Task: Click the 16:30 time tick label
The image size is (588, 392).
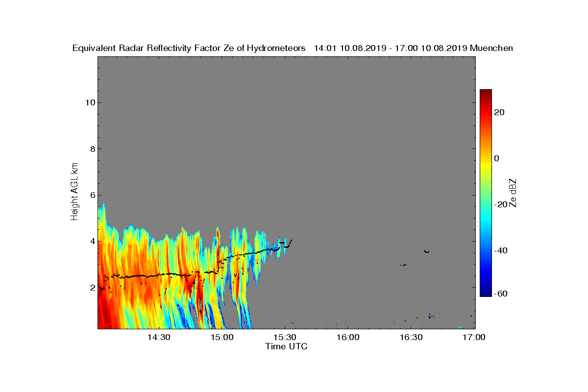Action: (x=411, y=337)
